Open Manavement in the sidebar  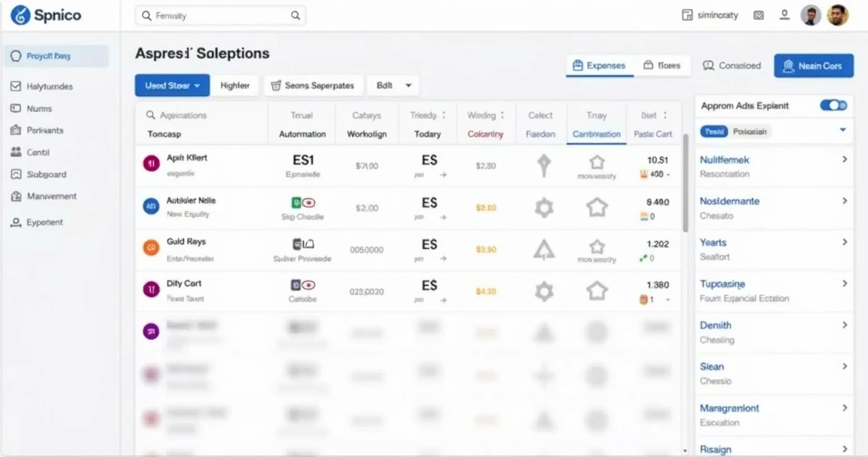point(44,196)
